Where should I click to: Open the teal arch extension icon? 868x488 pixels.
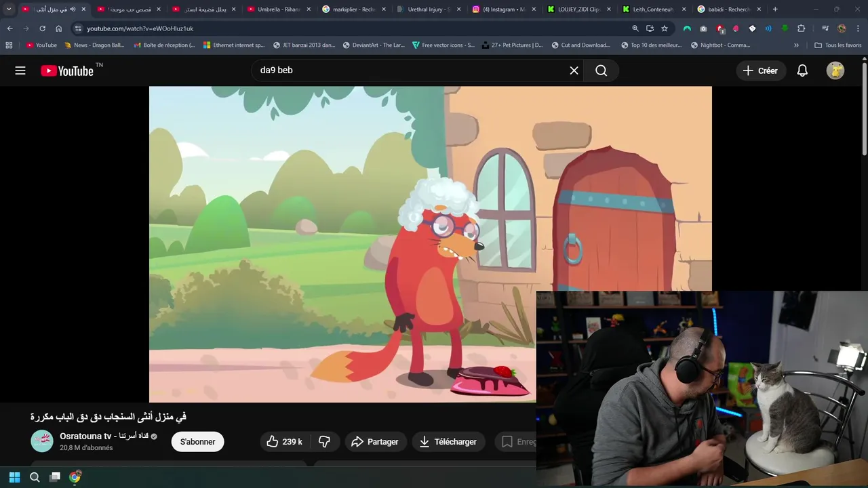point(687,28)
